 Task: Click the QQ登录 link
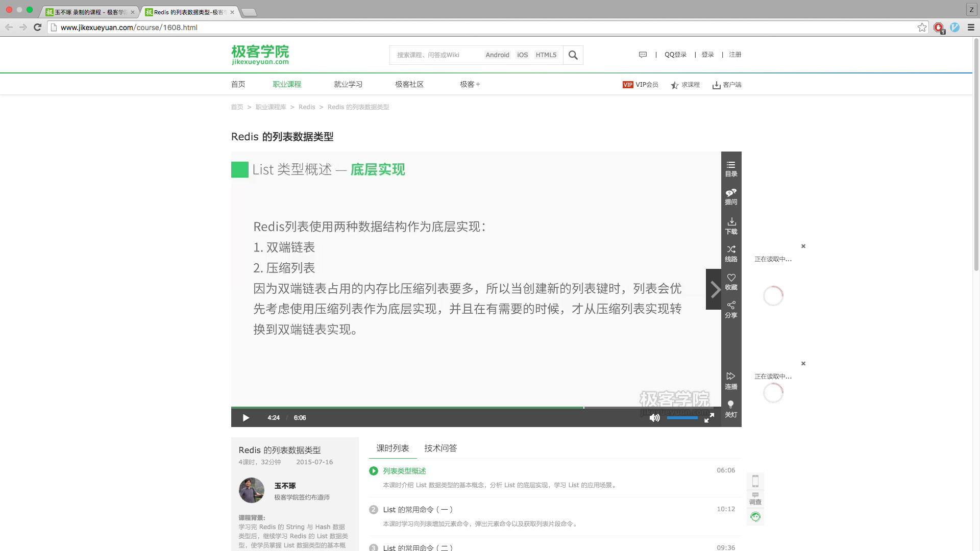(675, 55)
